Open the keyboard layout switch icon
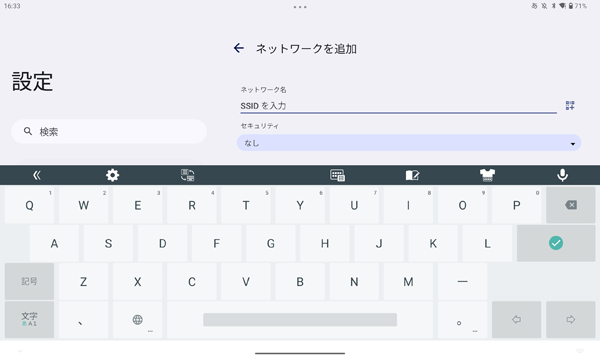The height and width of the screenshot is (360, 600). (x=188, y=175)
